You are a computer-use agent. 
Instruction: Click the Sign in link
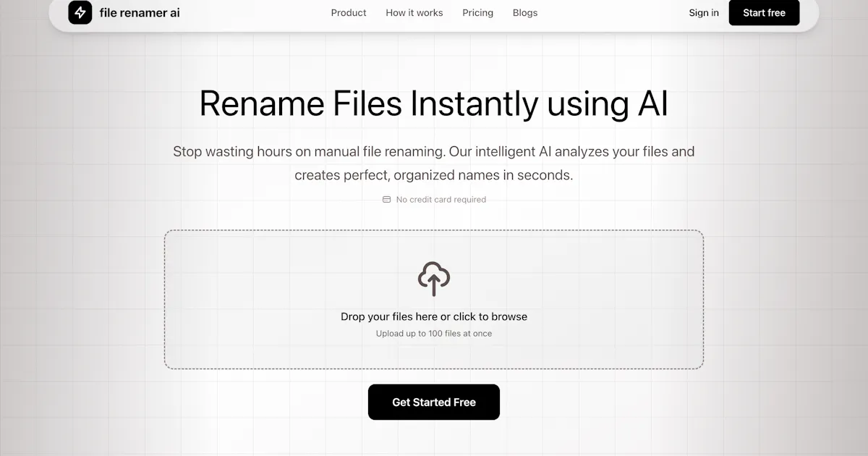(x=704, y=13)
